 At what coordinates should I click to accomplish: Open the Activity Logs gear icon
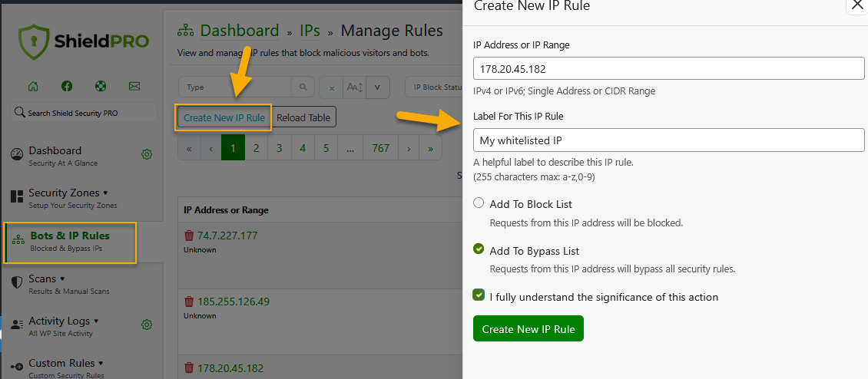pos(147,325)
